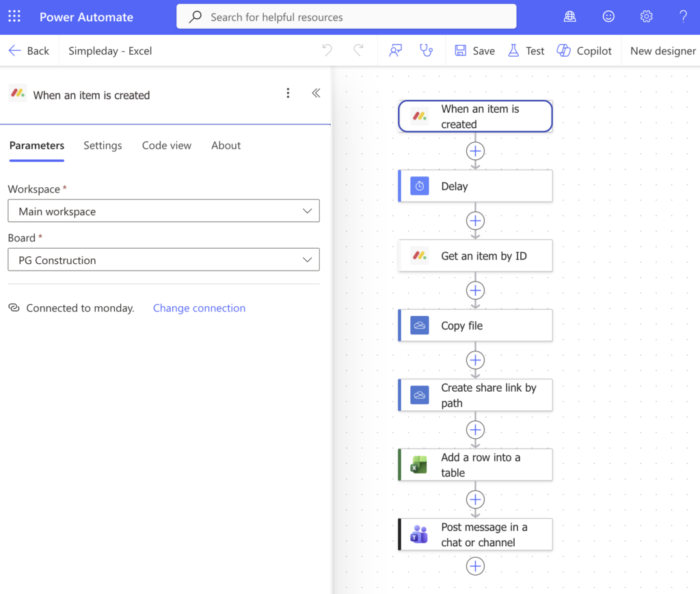700x594 pixels.
Task: Select the Delay action card
Action: 476,186
